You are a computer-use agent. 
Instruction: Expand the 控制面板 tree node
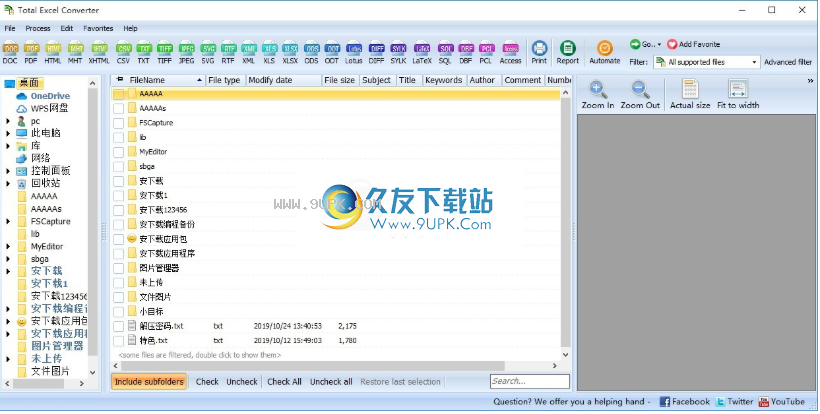coord(8,171)
